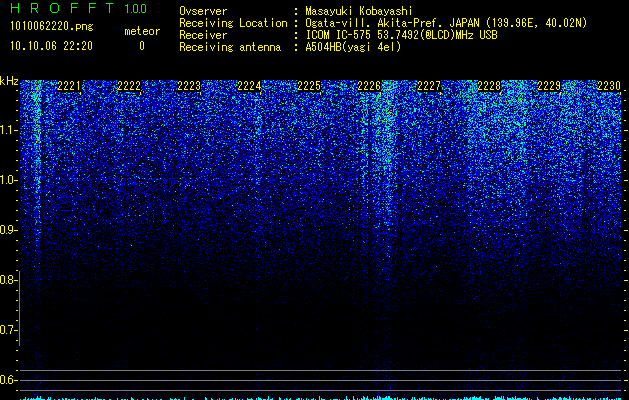Click the date stamp 10.10.06 22:20
The image size is (629, 400).
click(51, 46)
